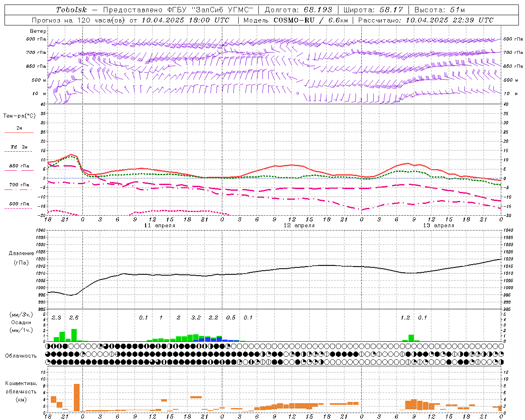The height and width of the screenshot is (420, 525).
Task: Select the 'Модель COSMO-RU / 6.6км' label
Action: [296, 20]
